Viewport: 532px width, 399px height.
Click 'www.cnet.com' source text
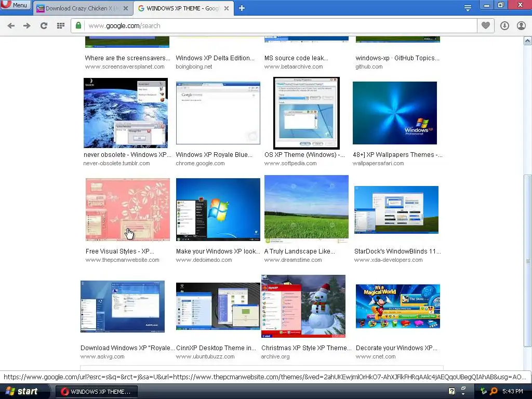pyautogui.click(x=376, y=357)
